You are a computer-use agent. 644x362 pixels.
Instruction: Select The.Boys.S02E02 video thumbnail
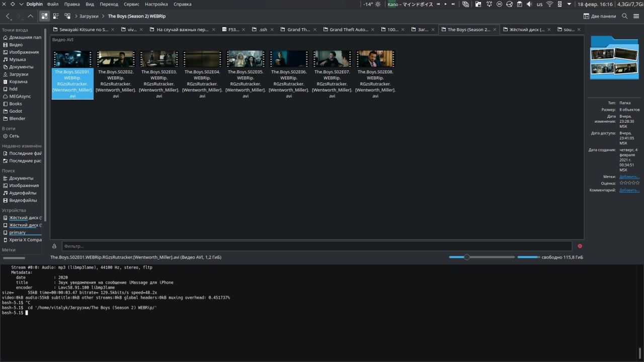coord(116,59)
